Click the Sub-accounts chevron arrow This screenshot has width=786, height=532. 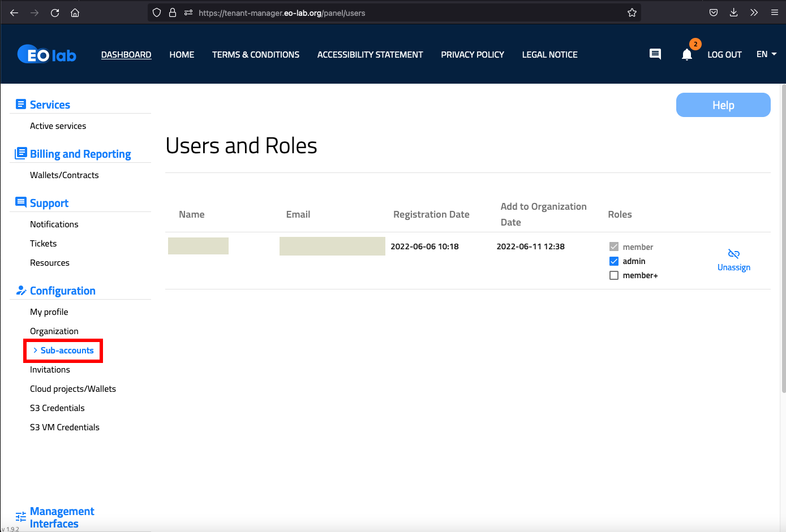coord(35,351)
